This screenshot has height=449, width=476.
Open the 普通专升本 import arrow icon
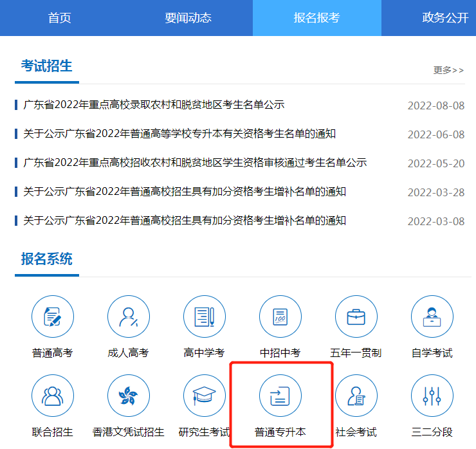(x=280, y=395)
